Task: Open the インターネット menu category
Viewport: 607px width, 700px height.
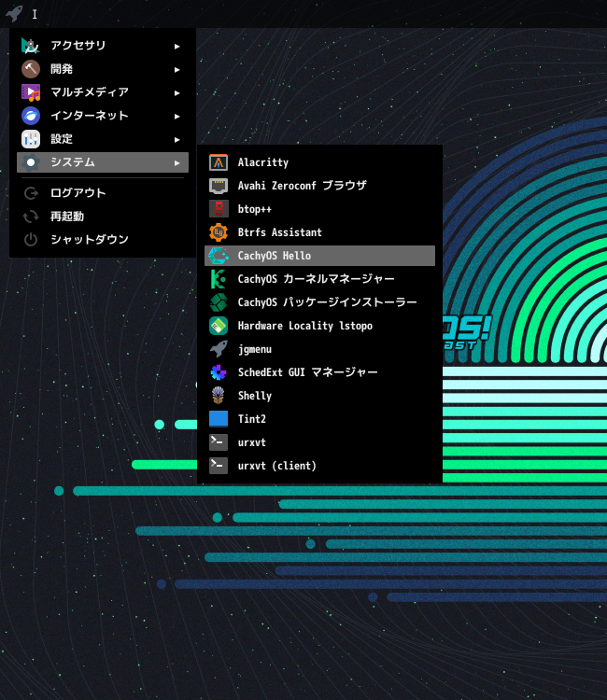Action: pos(103,116)
